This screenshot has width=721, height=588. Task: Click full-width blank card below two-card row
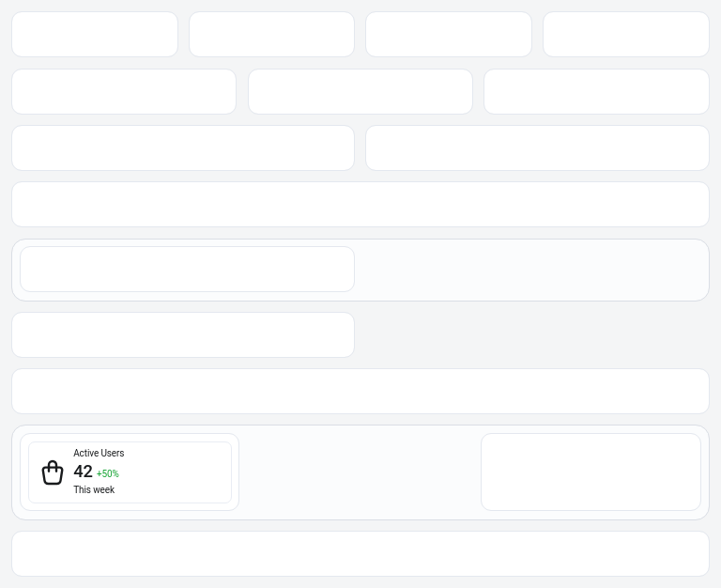point(360,205)
